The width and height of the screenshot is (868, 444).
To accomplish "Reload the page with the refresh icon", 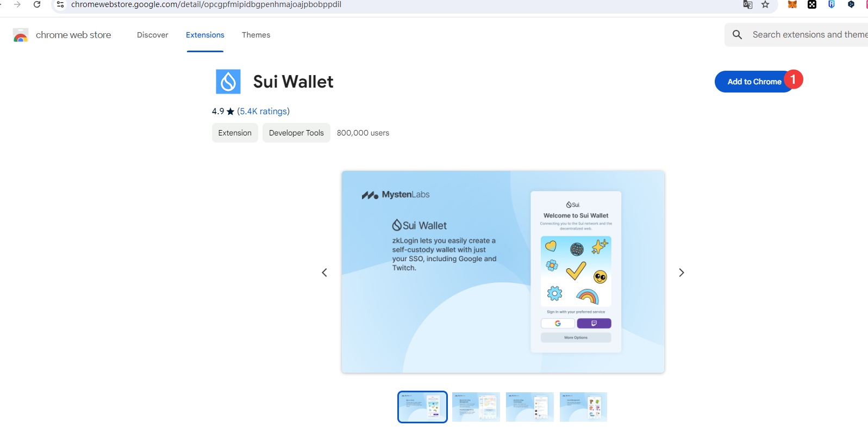I will point(37,4).
